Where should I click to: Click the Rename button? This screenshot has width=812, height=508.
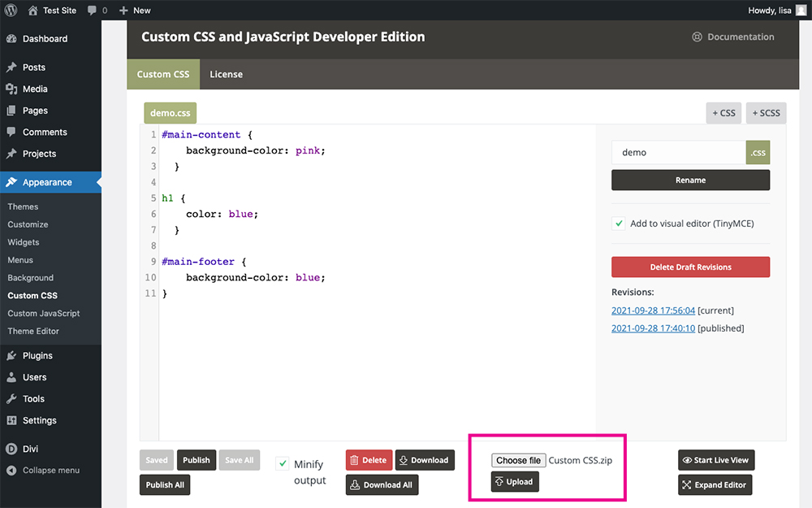pos(690,180)
